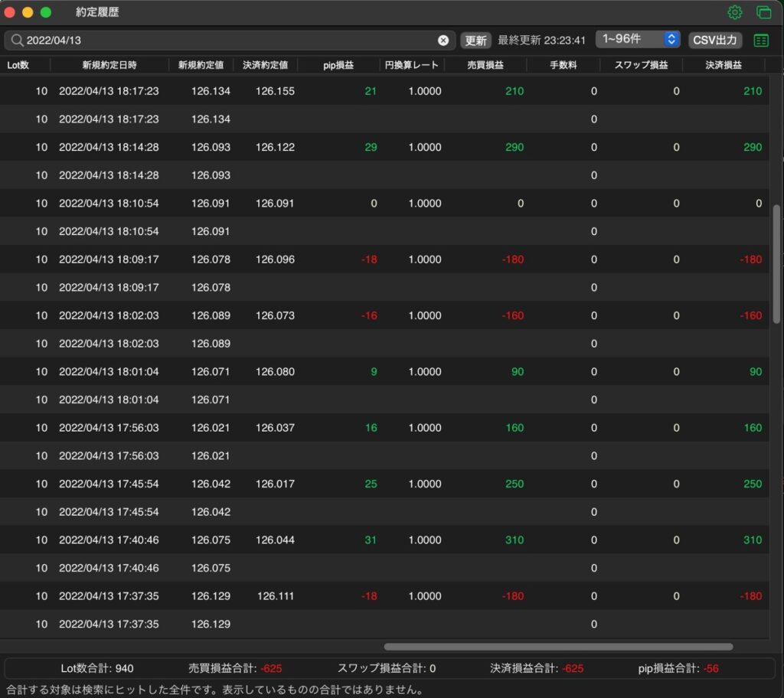This screenshot has height=698, width=784.
Task: Click the pip損益 column header
Action: [338, 65]
